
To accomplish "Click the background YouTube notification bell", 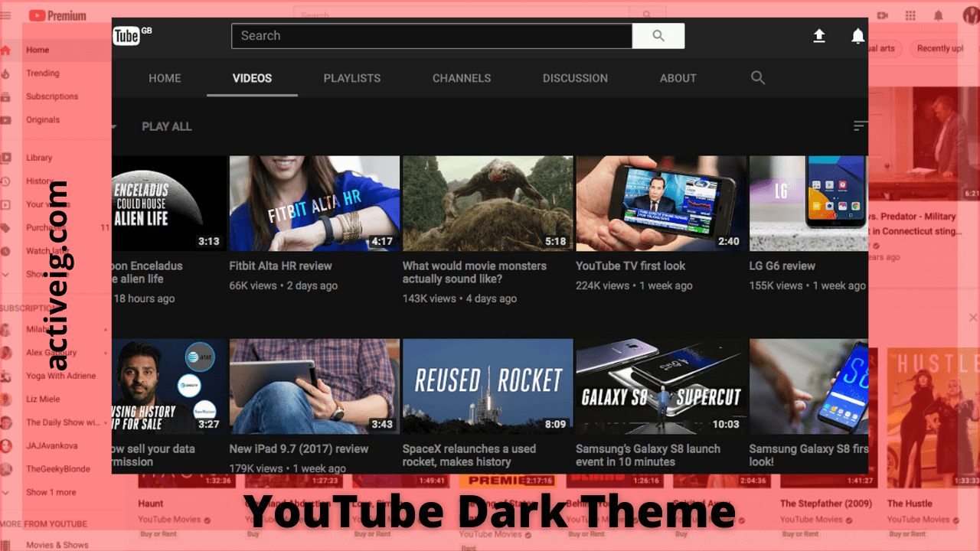I will pos(938,15).
